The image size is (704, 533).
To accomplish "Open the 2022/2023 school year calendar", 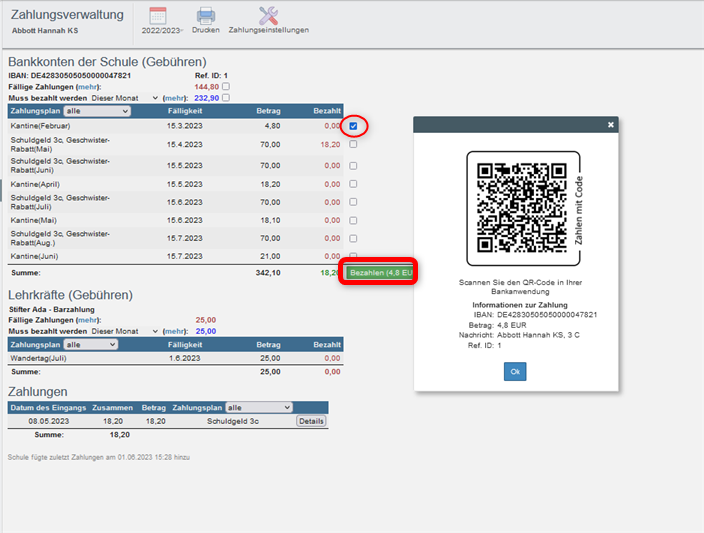I will 158,17.
